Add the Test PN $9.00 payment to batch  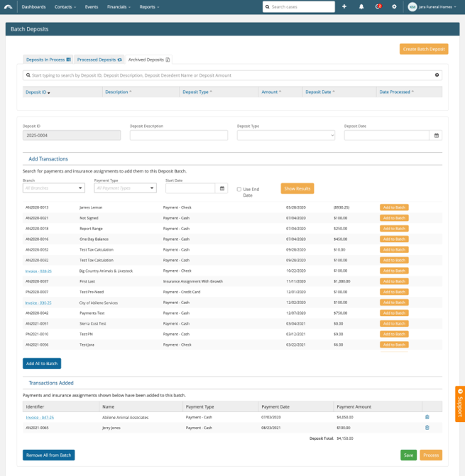394,334
